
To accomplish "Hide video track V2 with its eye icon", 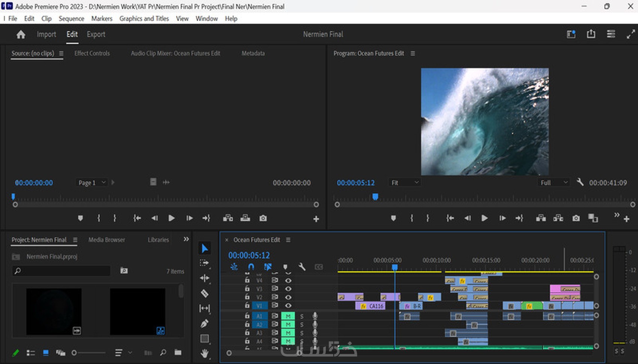I will click(288, 297).
